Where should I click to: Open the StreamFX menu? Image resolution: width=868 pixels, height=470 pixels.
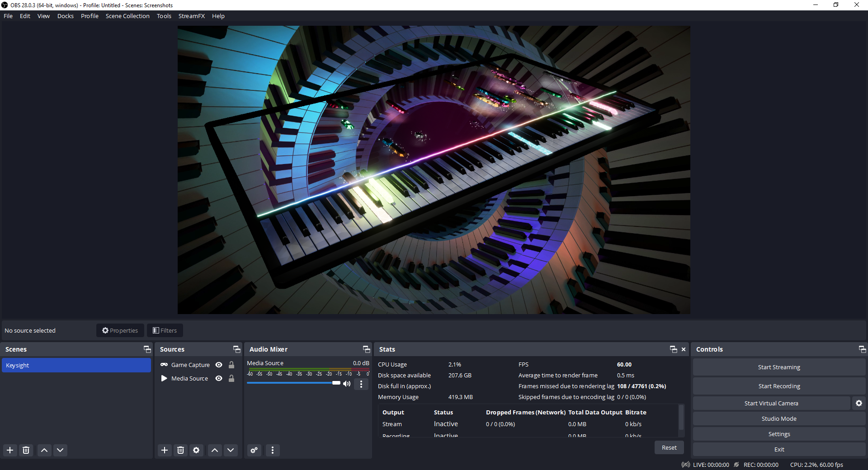tap(191, 16)
